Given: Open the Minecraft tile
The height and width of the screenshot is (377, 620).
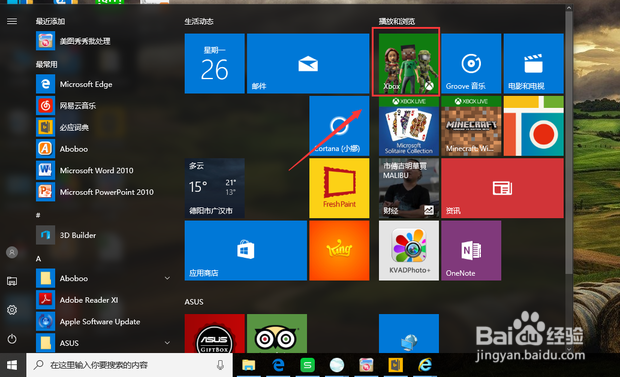Looking at the screenshot, I should 471,126.
